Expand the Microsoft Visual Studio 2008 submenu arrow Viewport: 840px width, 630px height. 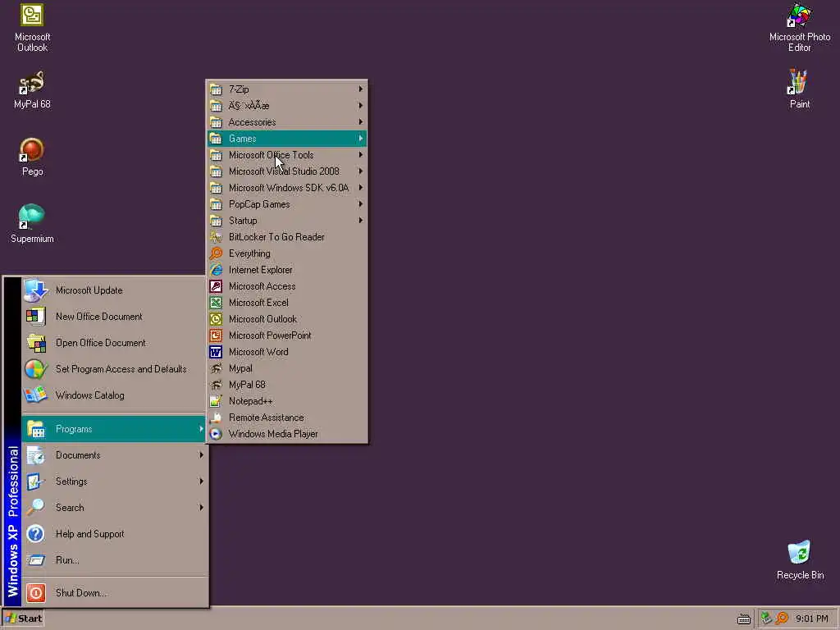click(x=361, y=171)
